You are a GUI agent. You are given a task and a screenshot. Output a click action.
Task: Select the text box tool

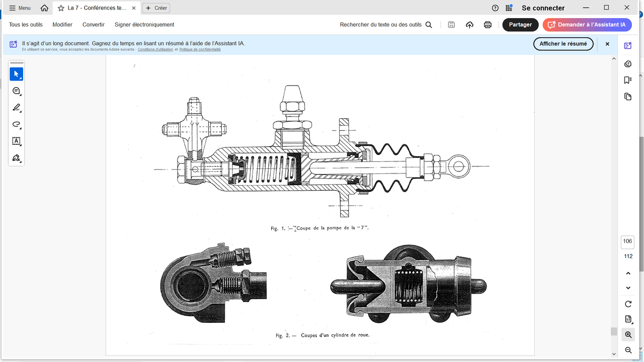(16, 141)
